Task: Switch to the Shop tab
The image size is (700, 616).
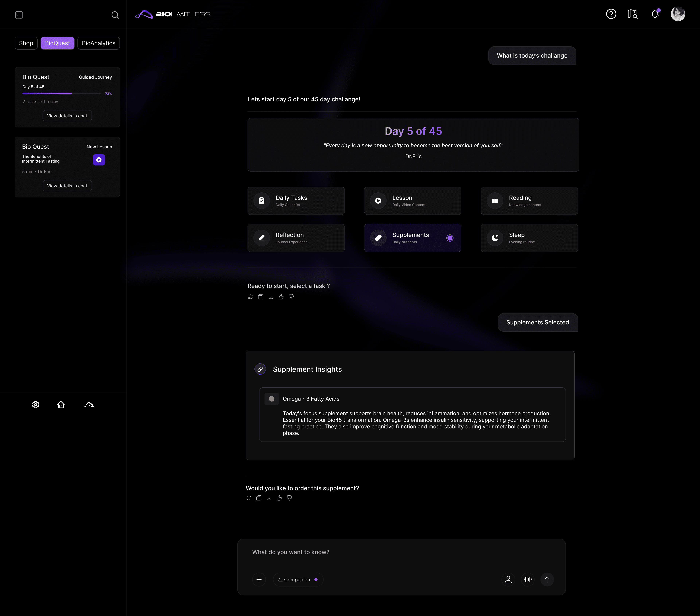Action: (26, 43)
